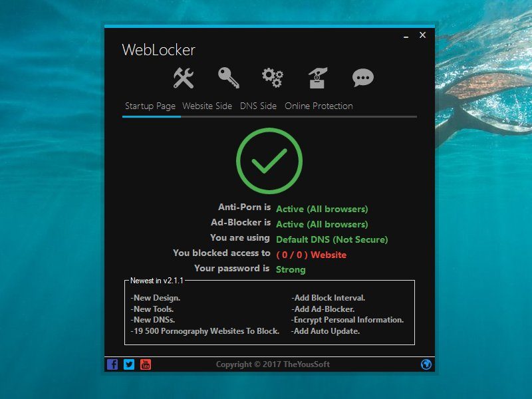This screenshot has width=532, height=399.
Task: Click Anti-Porn 'Active (All browsers)' status
Action: (x=322, y=209)
